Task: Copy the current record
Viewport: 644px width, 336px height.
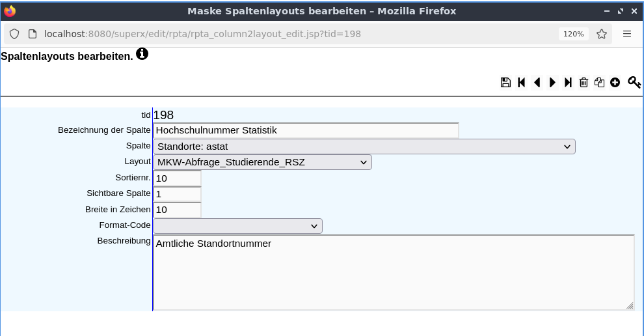Action: (599, 83)
